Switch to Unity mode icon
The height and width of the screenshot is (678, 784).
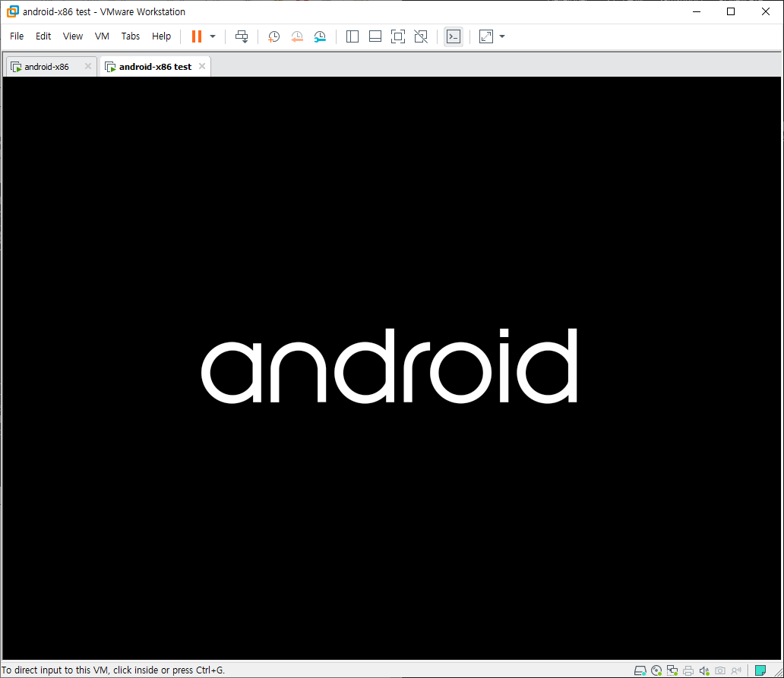click(x=421, y=36)
